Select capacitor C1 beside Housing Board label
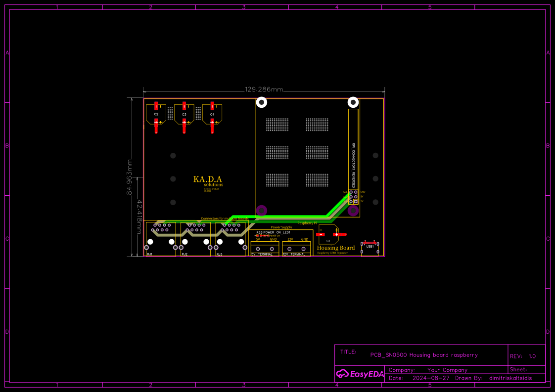The image size is (555, 392). [328, 236]
